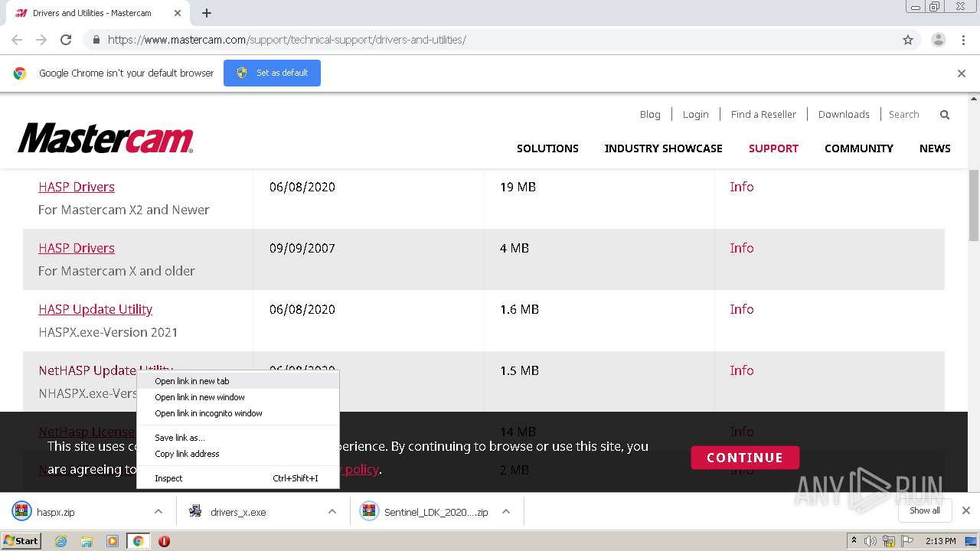
Task: Reload the page with the refresh icon
Action: [66, 40]
